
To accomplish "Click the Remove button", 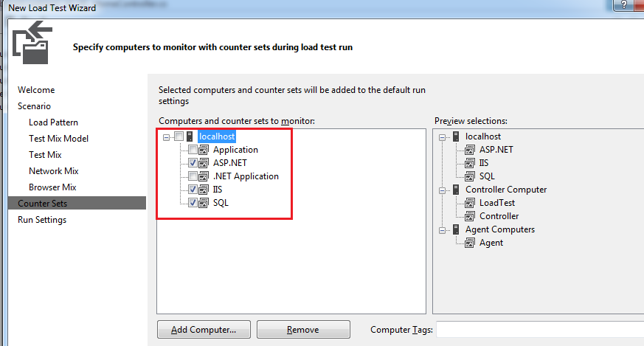I will [x=303, y=330].
